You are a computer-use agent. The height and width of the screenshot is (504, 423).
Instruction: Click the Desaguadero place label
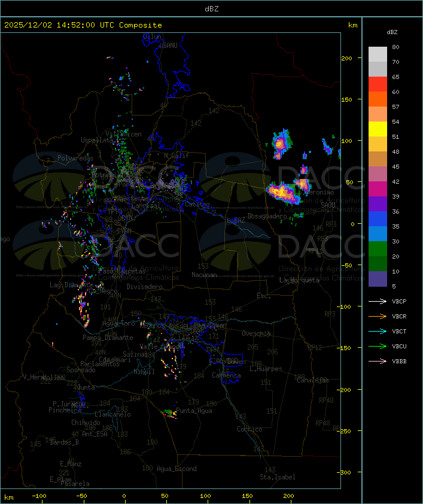tap(267, 216)
